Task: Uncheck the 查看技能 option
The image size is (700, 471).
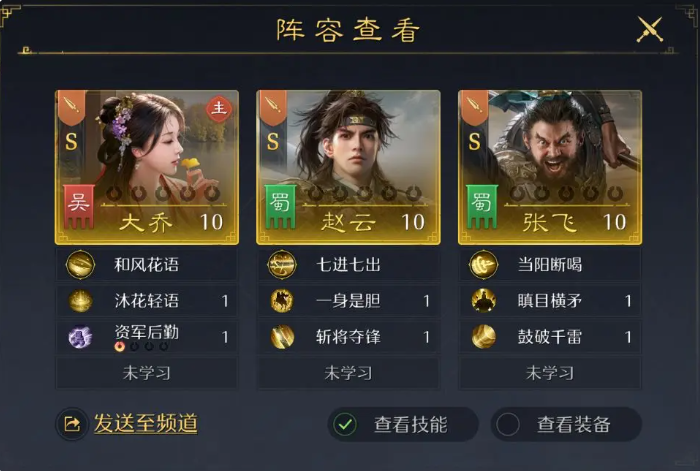Action: (345, 424)
